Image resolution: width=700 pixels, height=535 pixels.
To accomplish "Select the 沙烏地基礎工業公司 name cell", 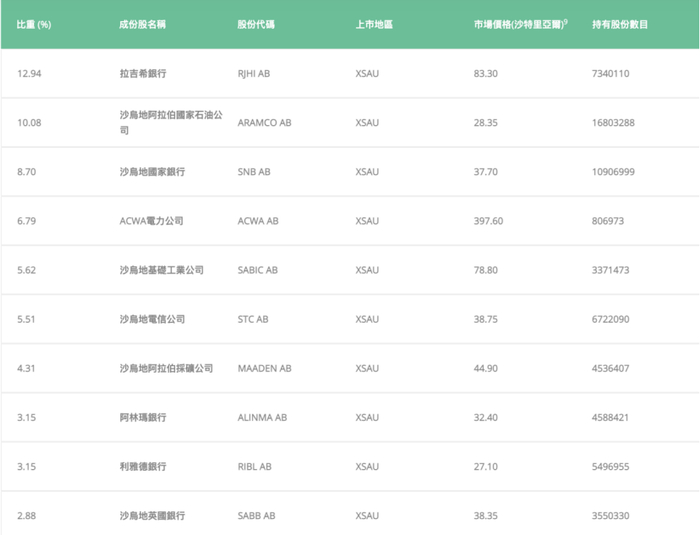I will click(x=162, y=270).
